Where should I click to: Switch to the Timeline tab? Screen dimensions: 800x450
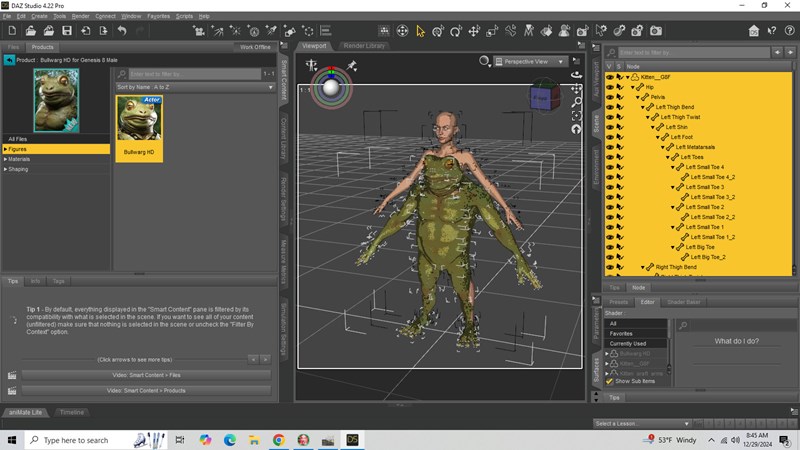pyautogui.click(x=71, y=412)
